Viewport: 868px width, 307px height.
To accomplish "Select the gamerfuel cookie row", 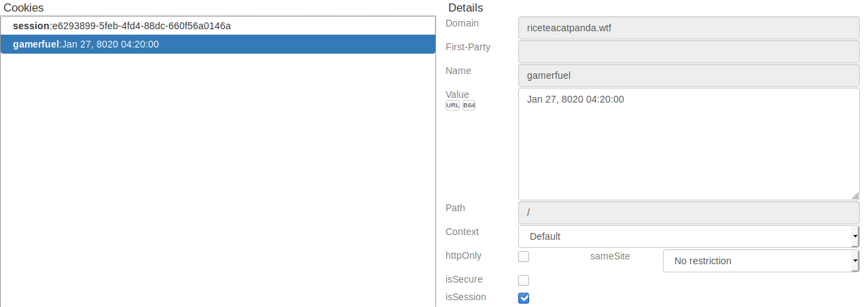I will pos(217,44).
